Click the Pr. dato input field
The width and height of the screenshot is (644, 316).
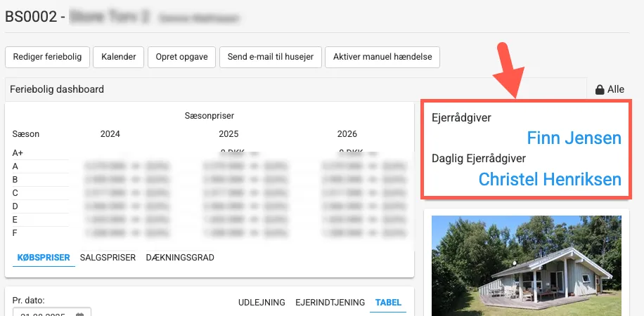pyautogui.click(x=46, y=313)
